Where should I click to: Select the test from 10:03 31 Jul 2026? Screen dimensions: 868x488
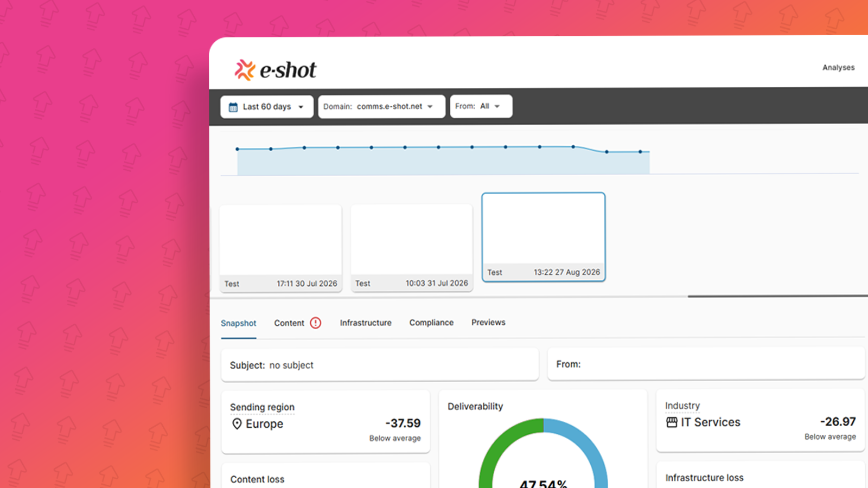(x=412, y=248)
